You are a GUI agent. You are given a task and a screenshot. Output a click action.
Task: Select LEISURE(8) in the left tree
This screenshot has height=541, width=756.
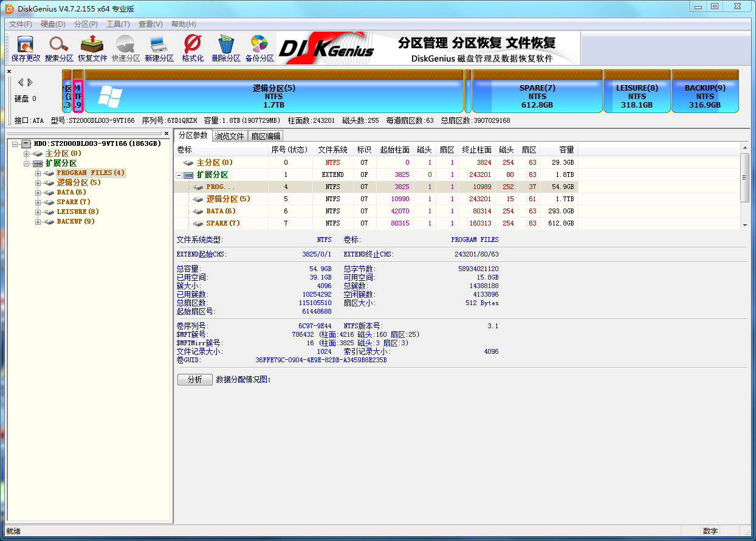pyautogui.click(x=77, y=212)
